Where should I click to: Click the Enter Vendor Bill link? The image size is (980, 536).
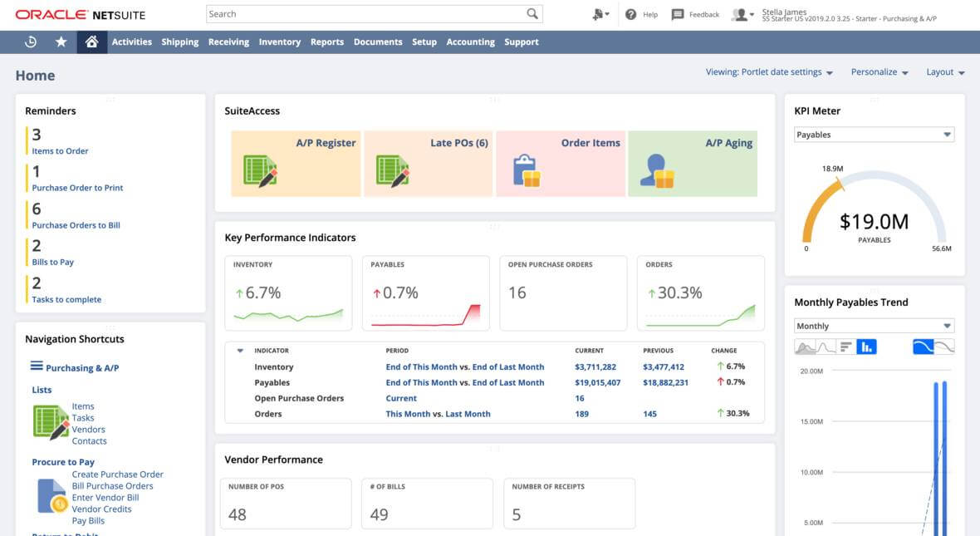pos(105,498)
